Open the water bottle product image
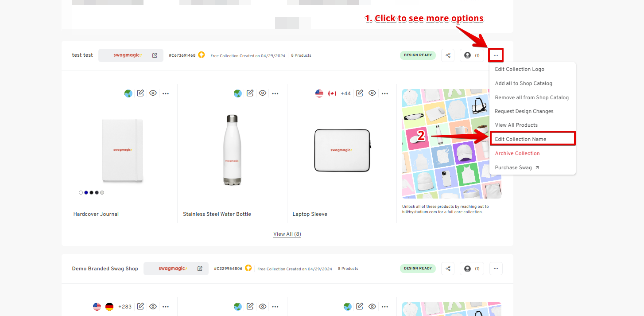 point(232,150)
